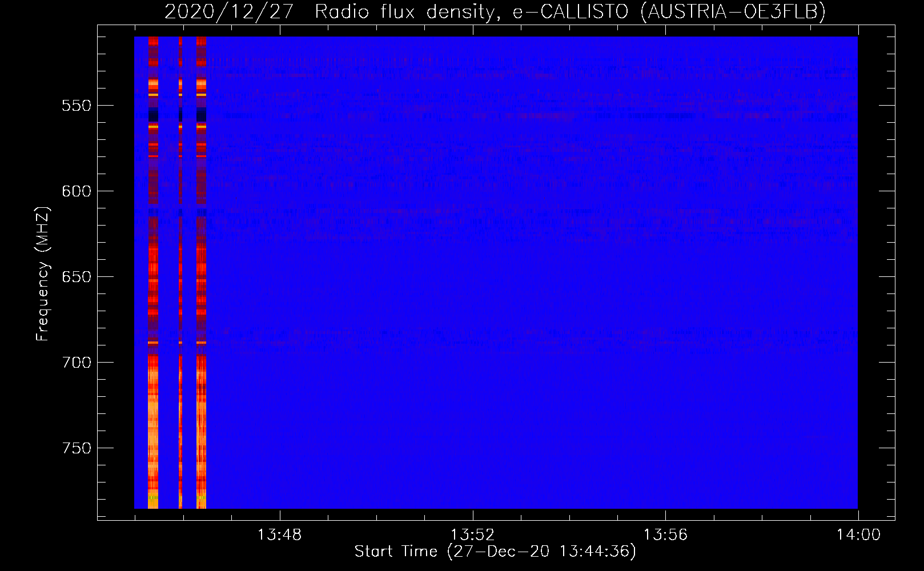Click the 13:52 time tick label
Image resolution: width=924 pixels, height=571 pixels.
pyautogui.click(x=472, y=535)
